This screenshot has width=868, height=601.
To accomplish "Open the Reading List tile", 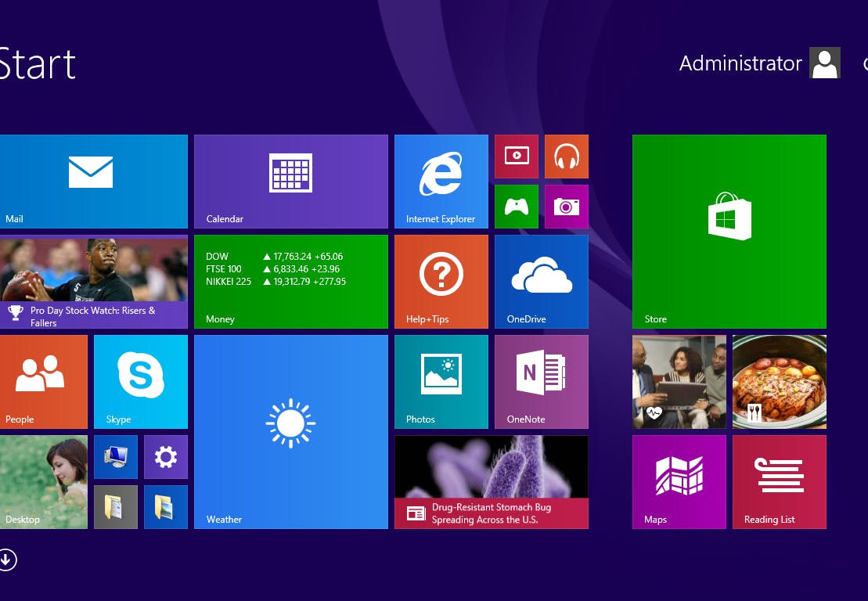I will (x=780, y=482).
